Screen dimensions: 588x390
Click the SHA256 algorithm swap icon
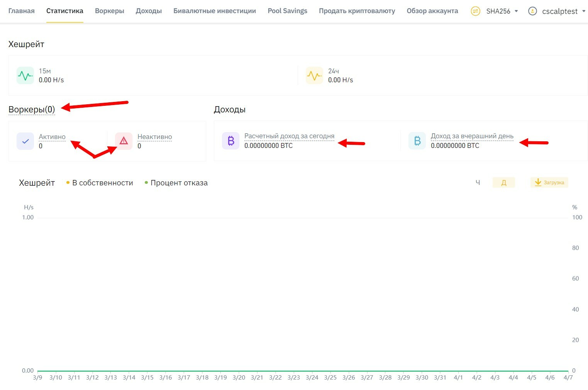476,11
